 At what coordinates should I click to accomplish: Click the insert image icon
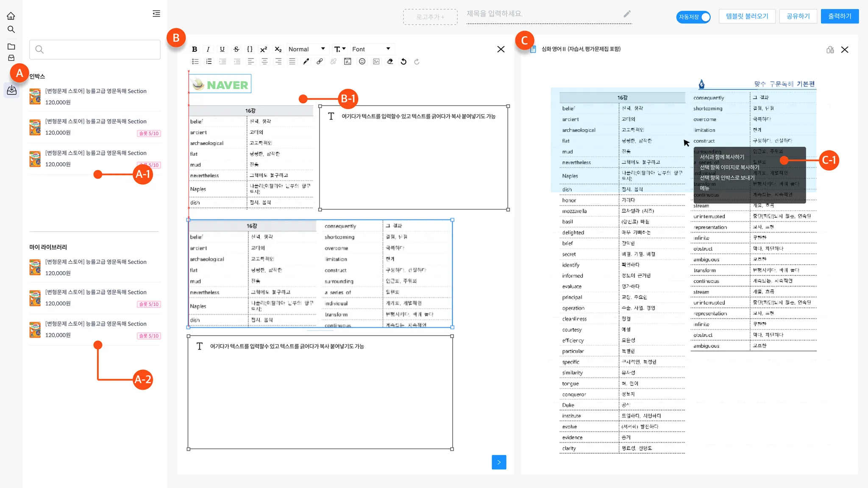376,61
